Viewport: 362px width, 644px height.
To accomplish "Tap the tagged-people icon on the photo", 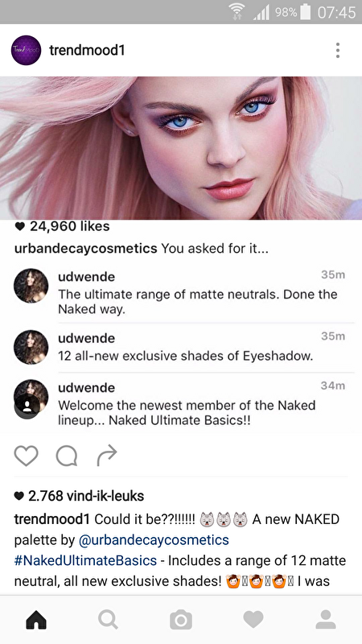I will pos(27,407).
